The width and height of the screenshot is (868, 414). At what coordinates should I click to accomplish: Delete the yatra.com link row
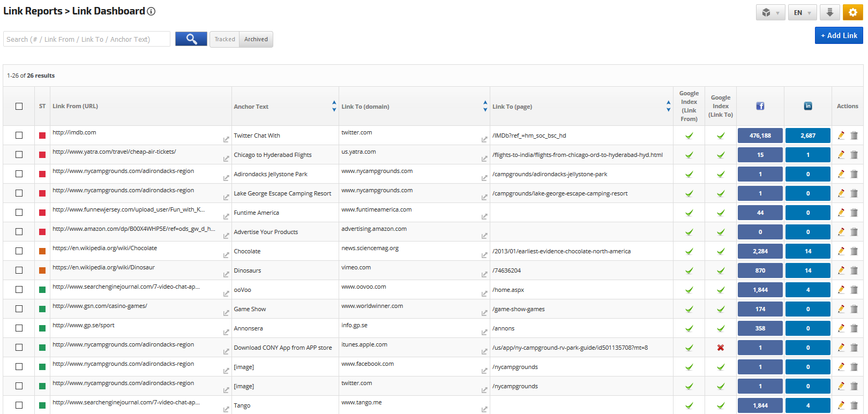pos(854,155)
